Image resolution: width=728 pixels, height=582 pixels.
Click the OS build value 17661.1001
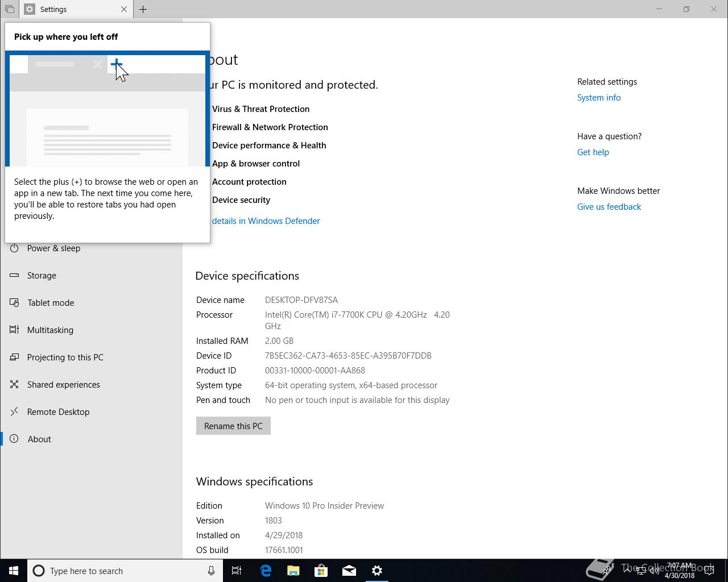[283, 550]
